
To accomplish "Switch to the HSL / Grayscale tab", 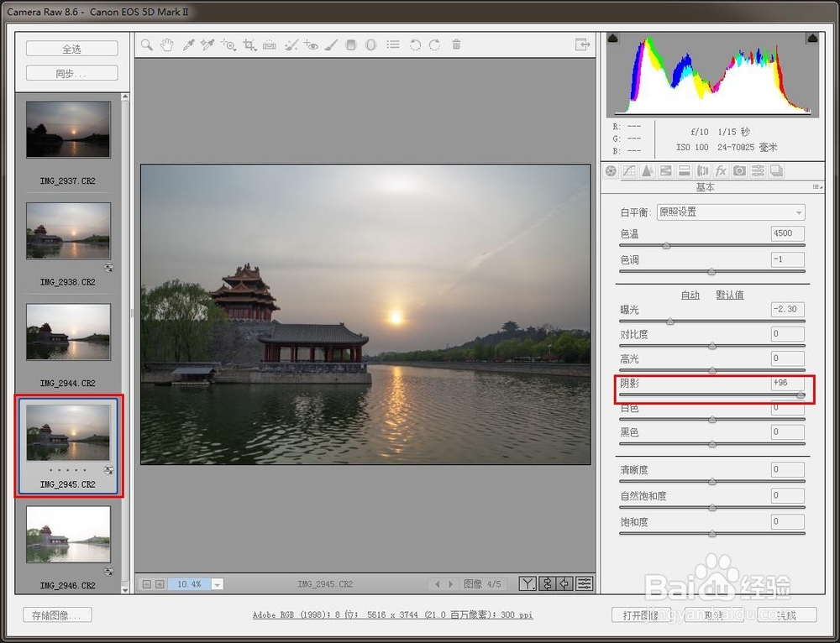I will [666, 170].
